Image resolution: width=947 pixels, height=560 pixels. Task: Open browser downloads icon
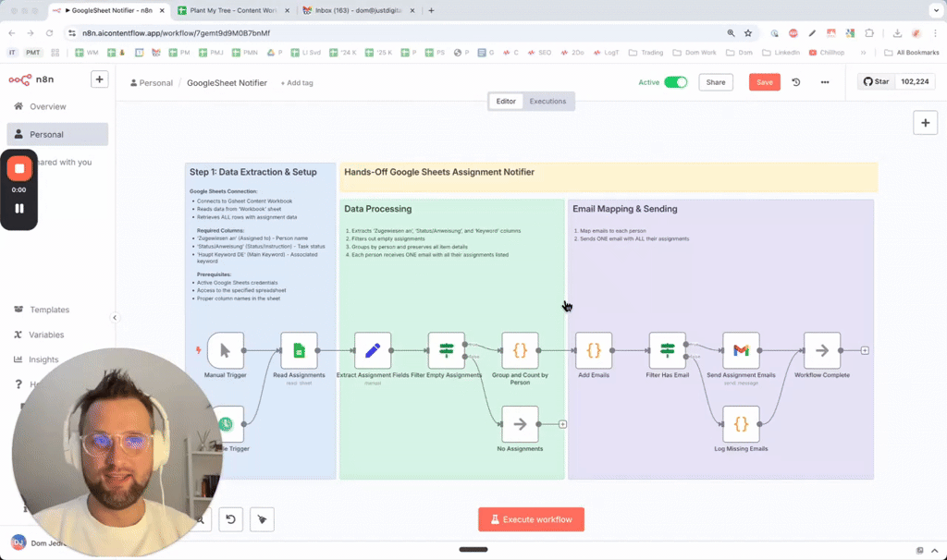tap(897, 33)
